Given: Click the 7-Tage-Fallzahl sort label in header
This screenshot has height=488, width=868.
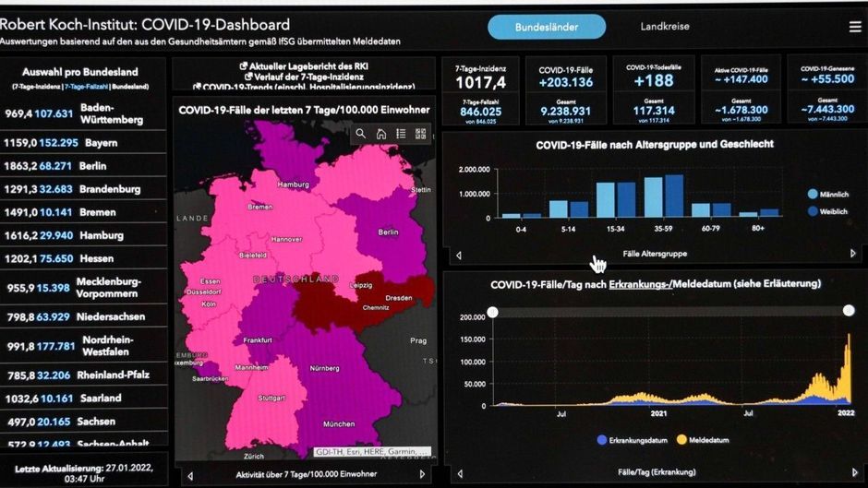Looking at the screenshot, I should (86, 87).
